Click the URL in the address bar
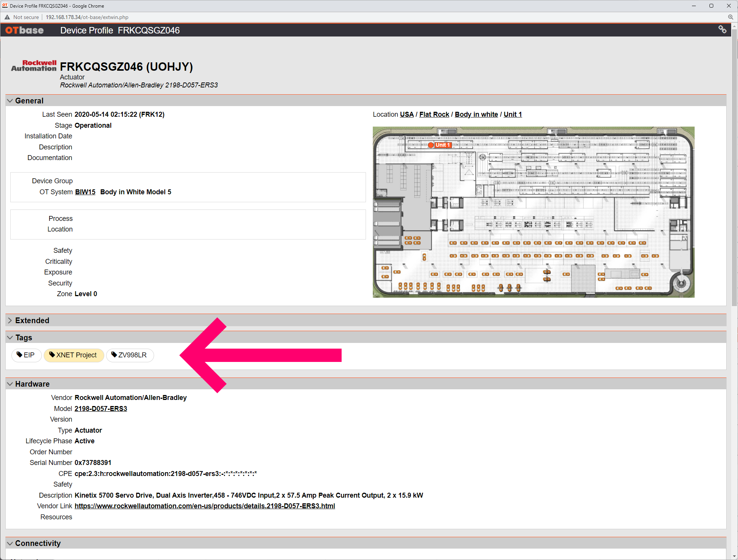Viewport: 738px width, 560px height. (x=87, y=17)
